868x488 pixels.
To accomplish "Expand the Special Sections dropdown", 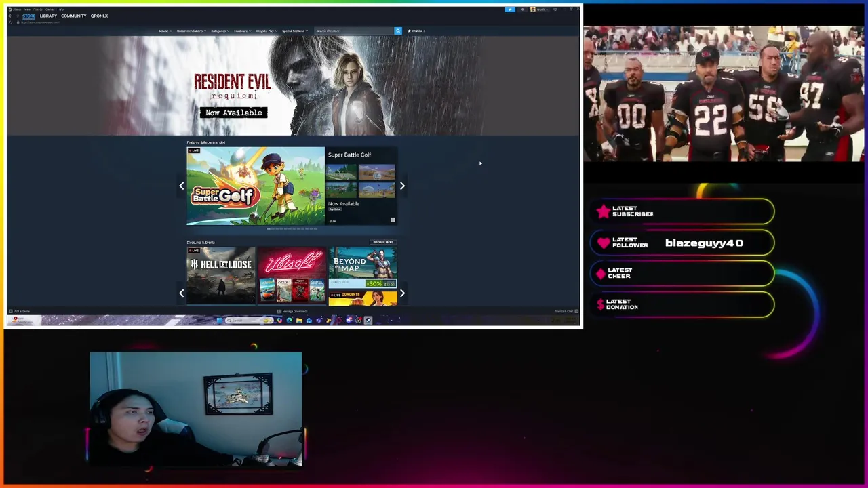I will (x=295, y=30).
